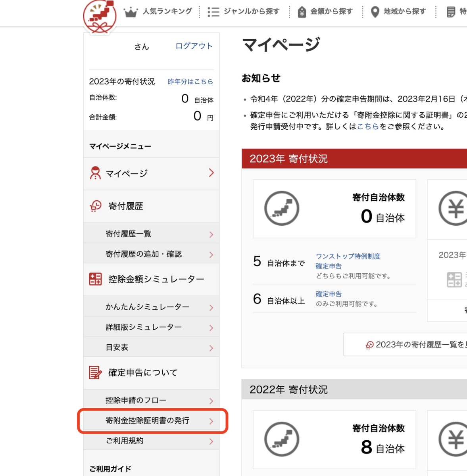This screenshot has width=467, height=476.
Task: Click the calculator icon beside 控除金額シミュレーター
Action: pos(95,279)
